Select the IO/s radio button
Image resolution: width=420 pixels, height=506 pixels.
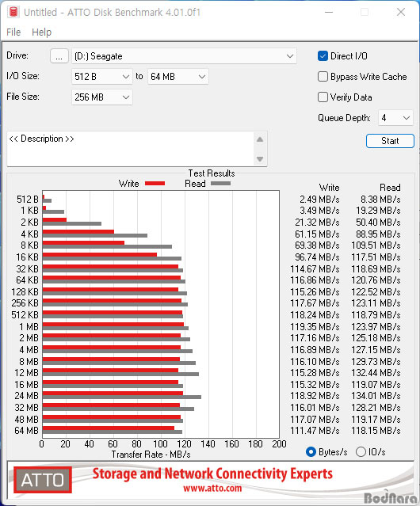(x=361, y=452)
